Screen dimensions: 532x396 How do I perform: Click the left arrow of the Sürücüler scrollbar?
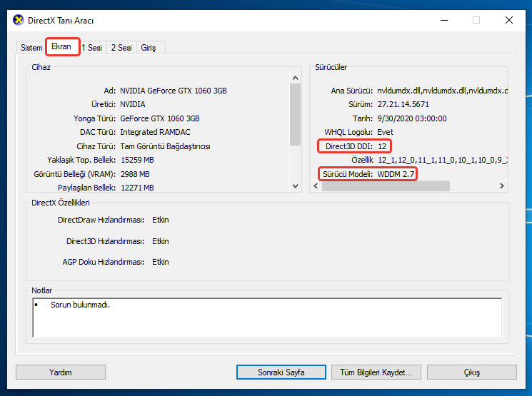tap(317, 186)
